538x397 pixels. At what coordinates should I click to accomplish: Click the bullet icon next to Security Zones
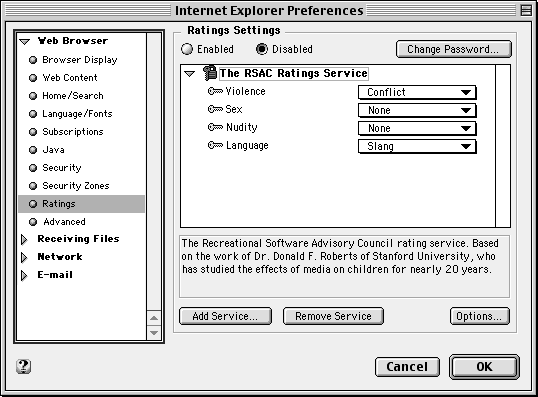point(33,186)
